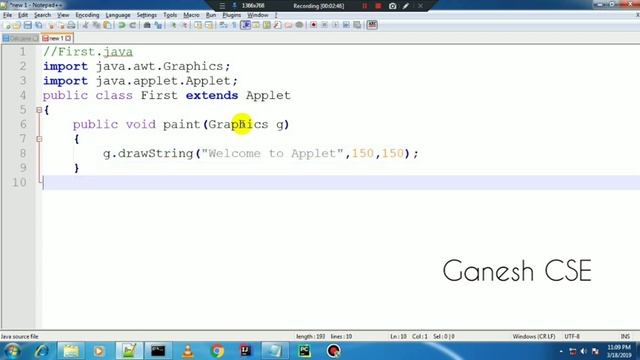Toggle the highlighted Indent Guide icon
The width and height of the screenshot is (640, 360).
pos(245,25)
